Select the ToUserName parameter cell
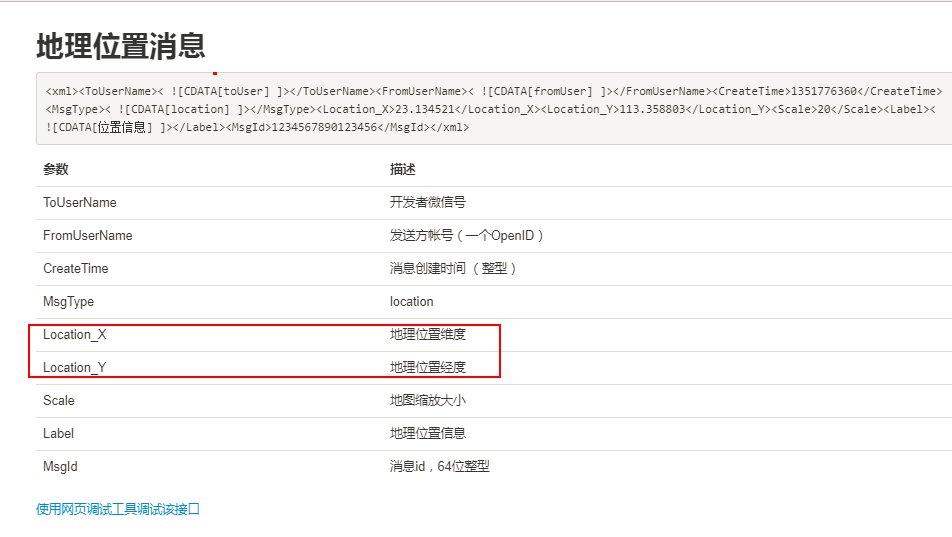Viewport: 952px width, 537px height. tap(80, 202)
